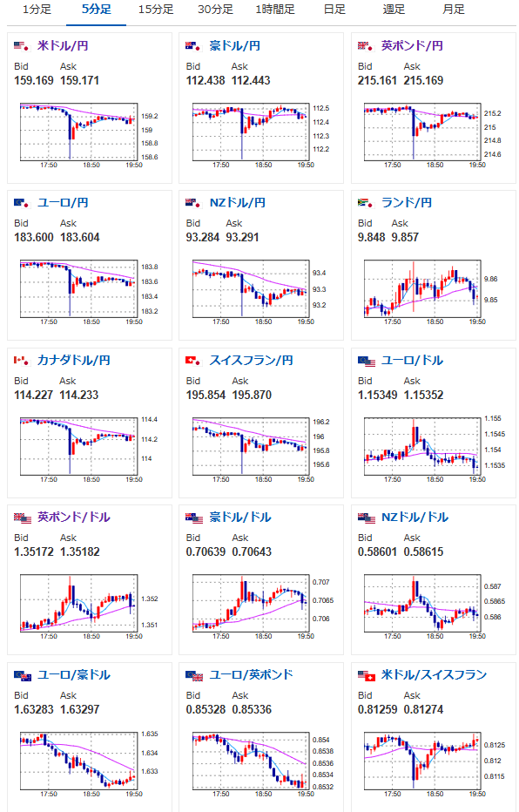This screenshot has width=519, height=812.
Task: Click the EU-US flag icon for ユーロ/ドル
Action: tap(367, 361)
